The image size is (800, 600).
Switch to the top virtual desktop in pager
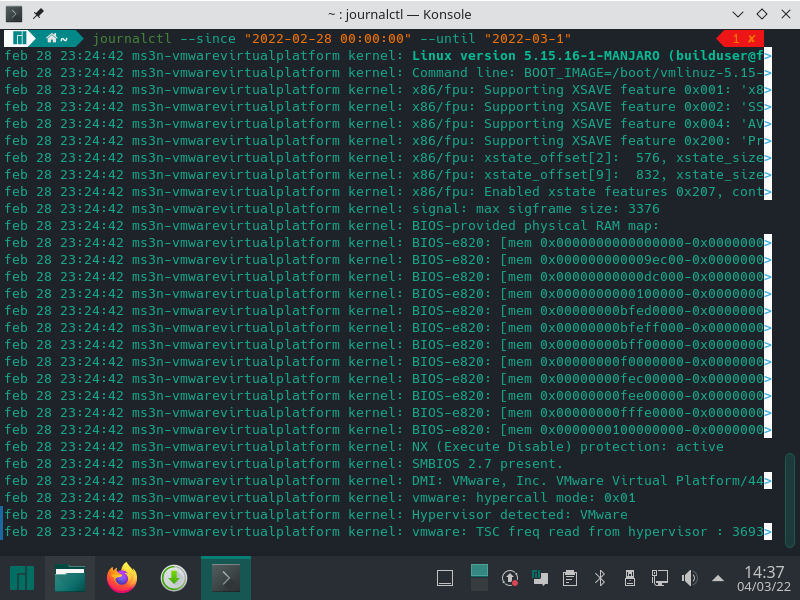(479, 570)
